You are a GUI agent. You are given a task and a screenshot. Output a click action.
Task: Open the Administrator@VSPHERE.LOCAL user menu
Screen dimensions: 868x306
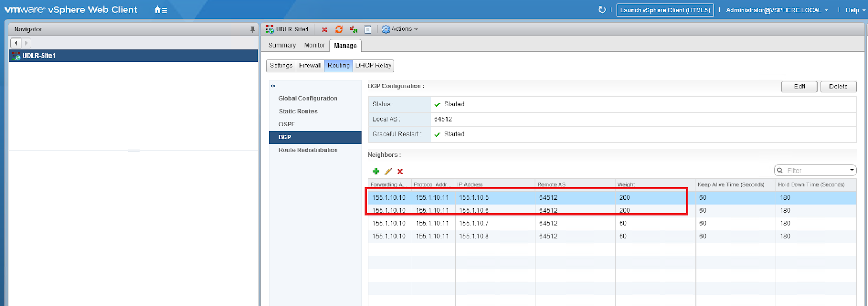tap(777, 10)
